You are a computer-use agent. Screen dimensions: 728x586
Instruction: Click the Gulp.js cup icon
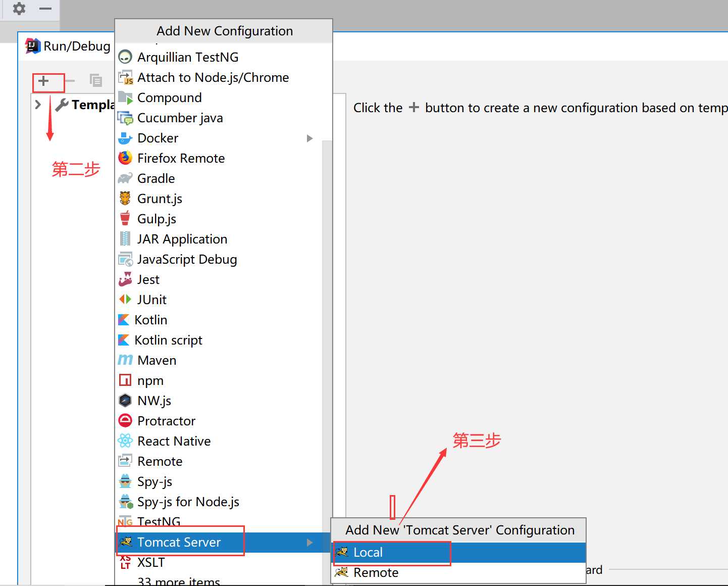pyautogui.click(x=125, y=219)
